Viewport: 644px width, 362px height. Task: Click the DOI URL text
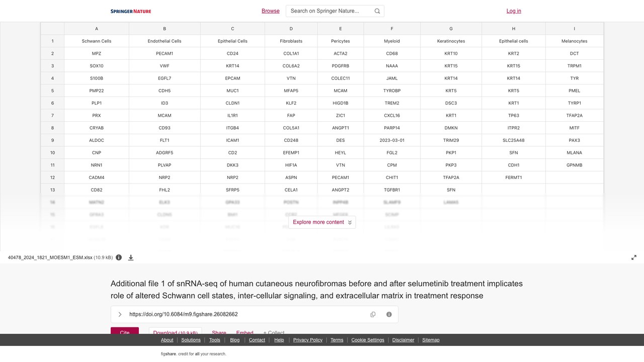click(x=184, y=314)
